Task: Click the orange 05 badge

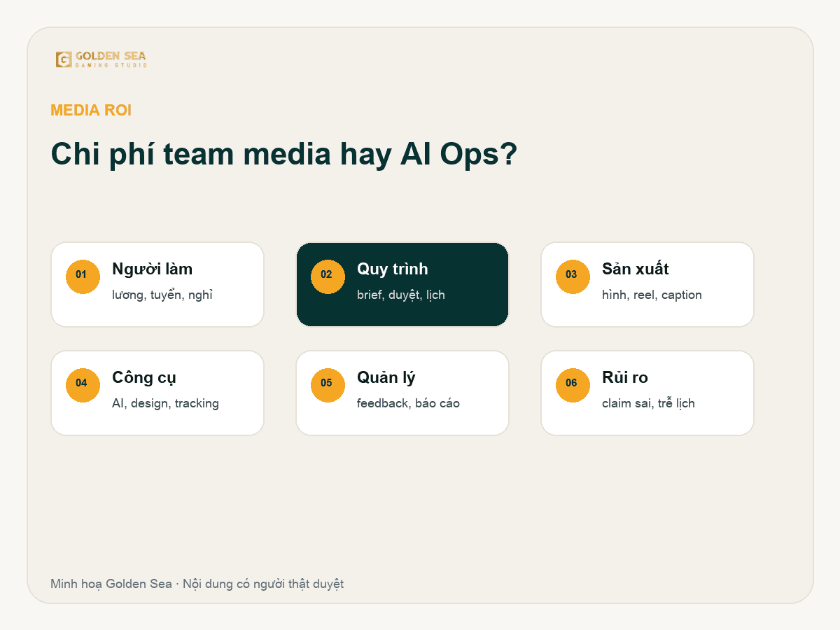Action: click(328, 385)
